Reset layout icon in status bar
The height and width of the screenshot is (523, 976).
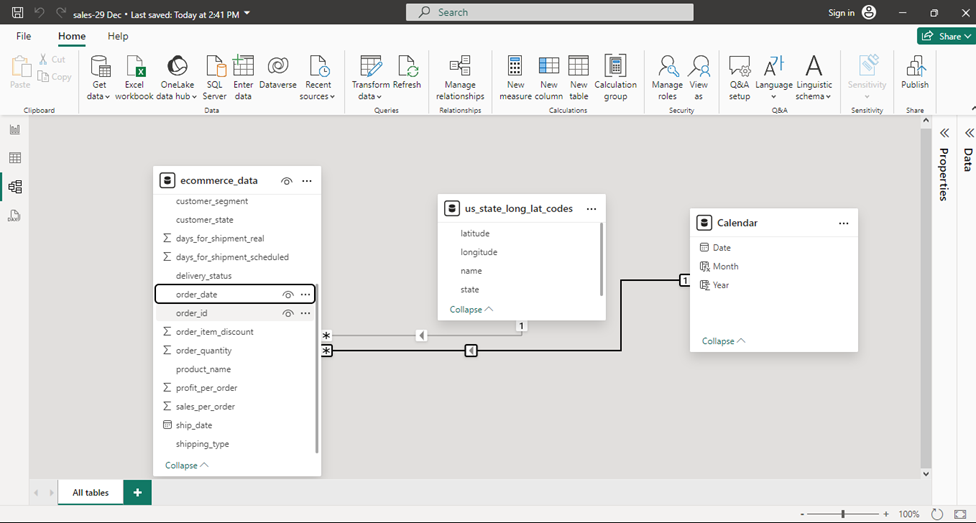click(x=937, y=514)
